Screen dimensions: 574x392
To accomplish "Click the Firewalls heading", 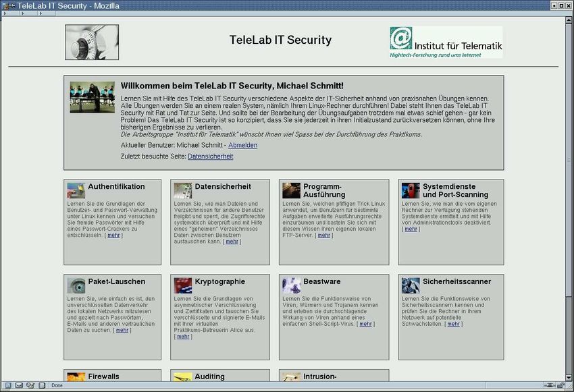I will coord(103,376).
